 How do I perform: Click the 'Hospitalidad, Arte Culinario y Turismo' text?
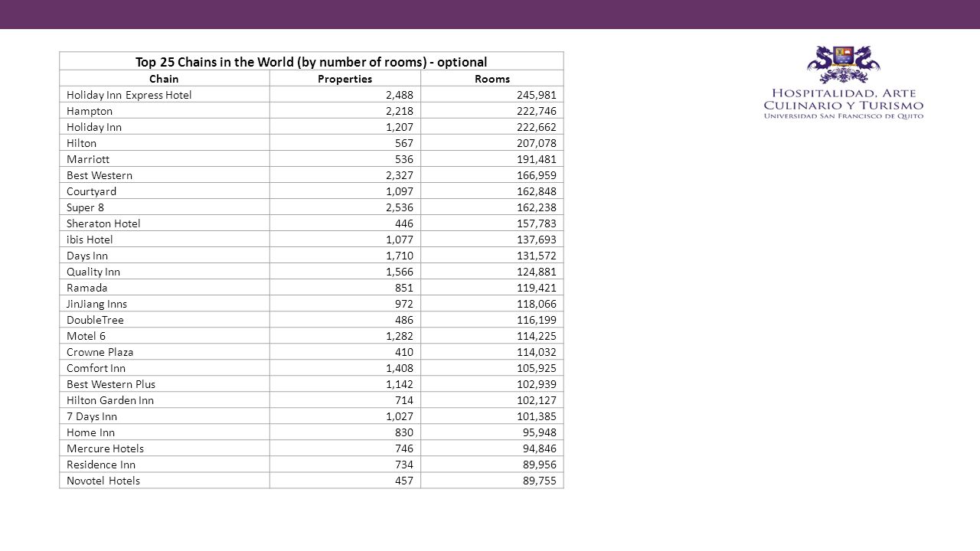coord(844,99)
